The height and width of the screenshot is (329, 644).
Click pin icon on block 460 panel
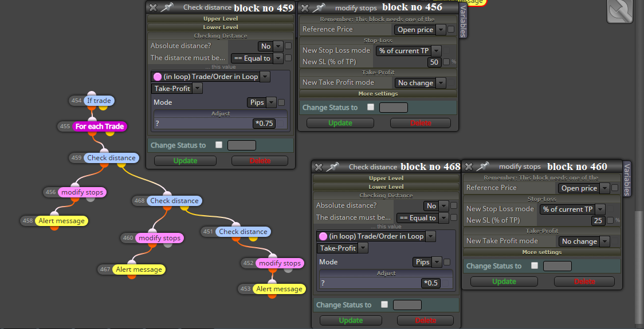482,166
